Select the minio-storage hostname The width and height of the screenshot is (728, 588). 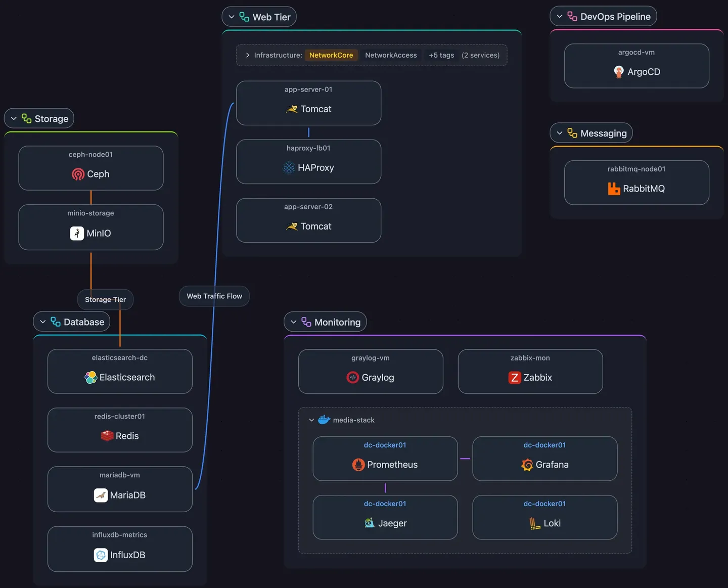point(91,213)
